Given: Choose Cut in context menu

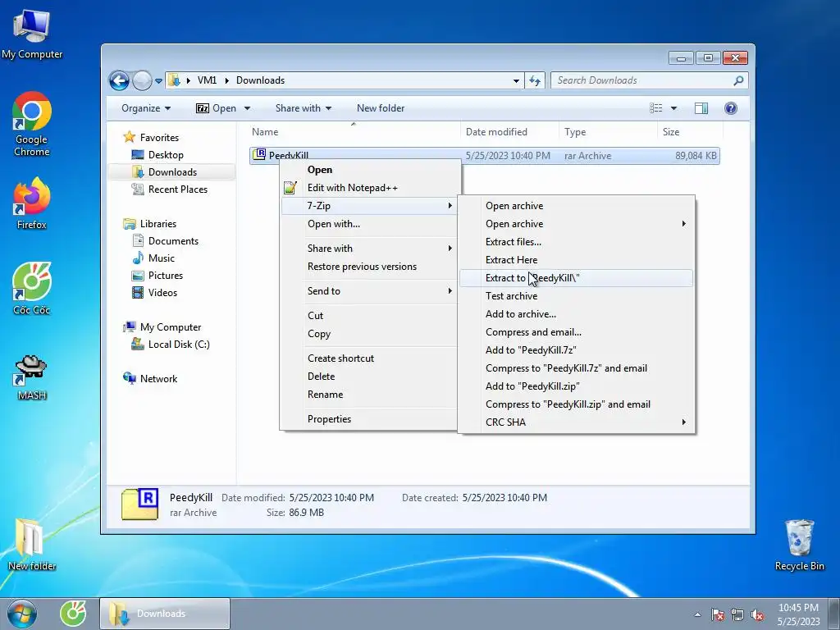Looking at the screenshot, I should point(370,316).
